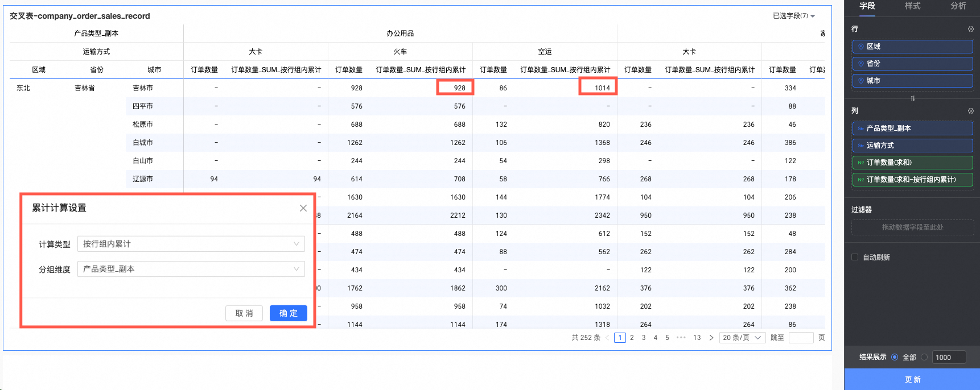Select current page 1 in pagination
980x390 pixels.
pyautogui.click(x=620, y=338)
